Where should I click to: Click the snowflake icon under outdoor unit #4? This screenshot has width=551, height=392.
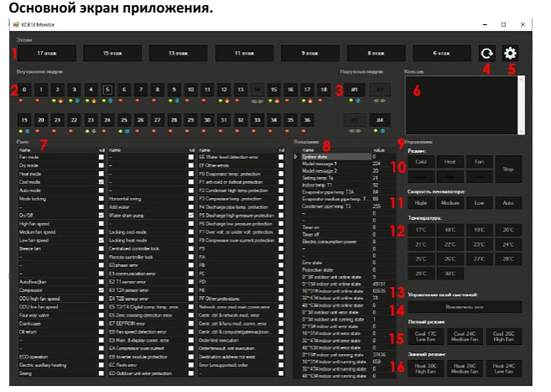click(x=382, y=131)
